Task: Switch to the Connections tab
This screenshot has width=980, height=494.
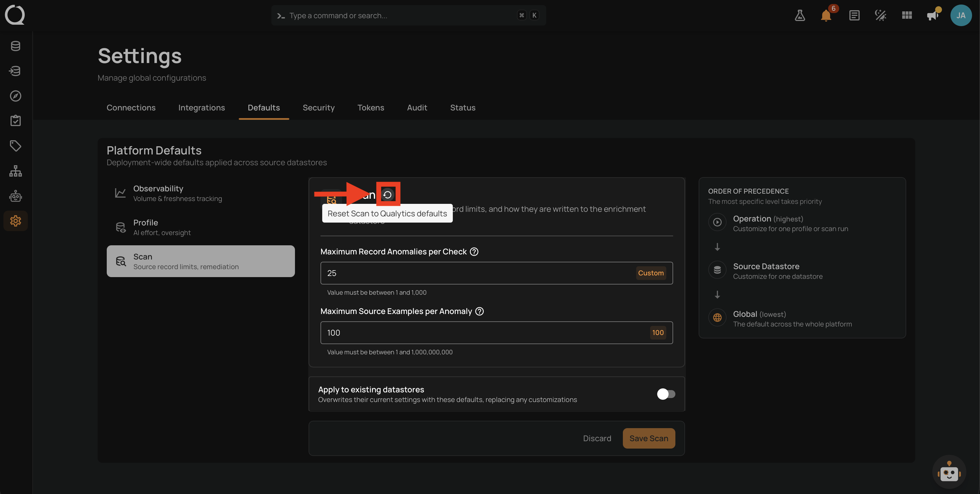Action: coord(131,108)
